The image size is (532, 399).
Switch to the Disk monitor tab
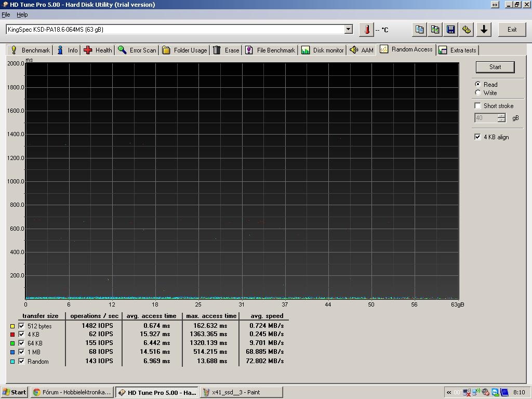[323, 50]
